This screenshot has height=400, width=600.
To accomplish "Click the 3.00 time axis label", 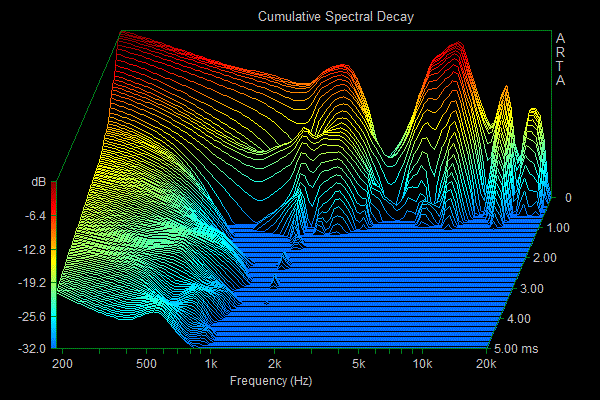I will point(532,288).
